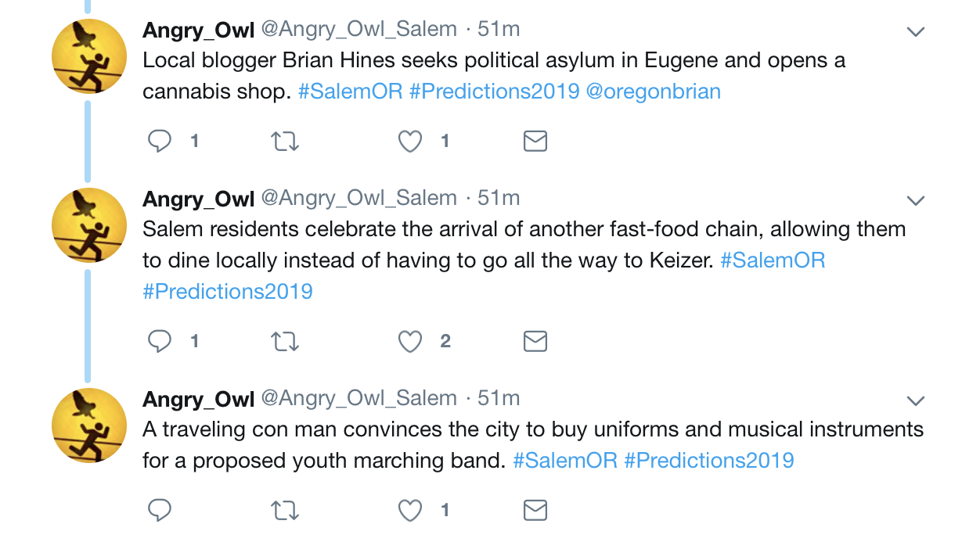
Task: Click #Predictions2019 hashtag in the third tweet
Action: click(x=708, y=461)
